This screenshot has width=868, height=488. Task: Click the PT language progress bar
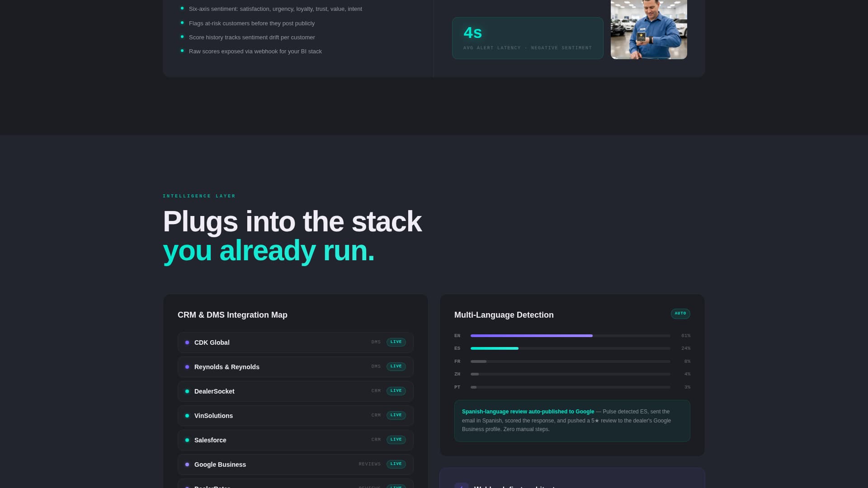point(571,387)
